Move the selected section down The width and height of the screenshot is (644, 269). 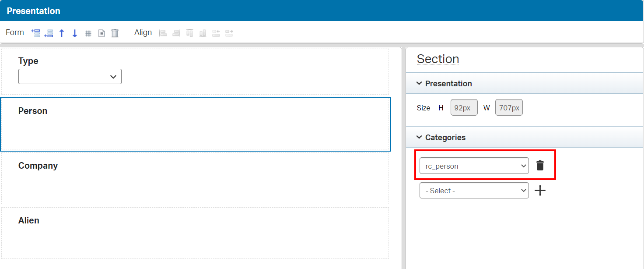75,33
